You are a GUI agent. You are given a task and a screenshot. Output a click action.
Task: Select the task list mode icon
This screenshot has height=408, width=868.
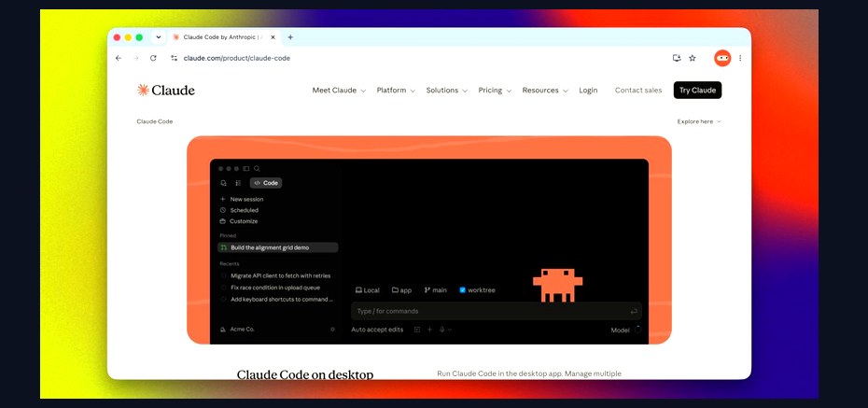point(238,183)
